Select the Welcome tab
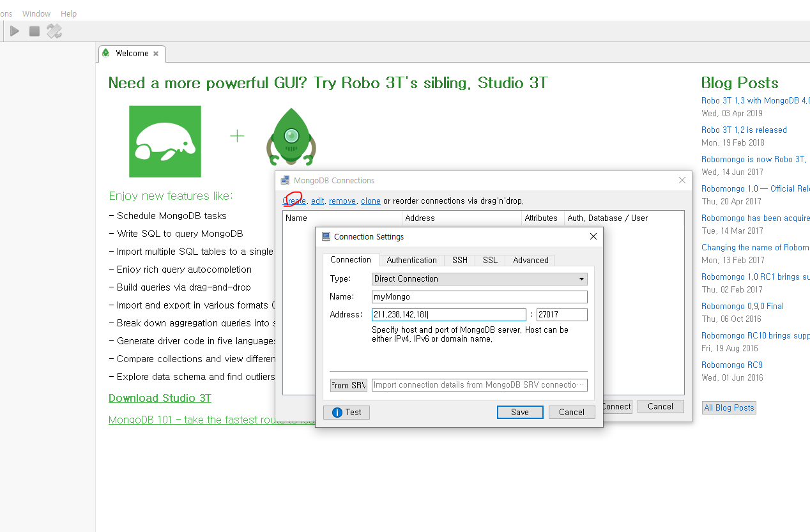 (132, 54)
